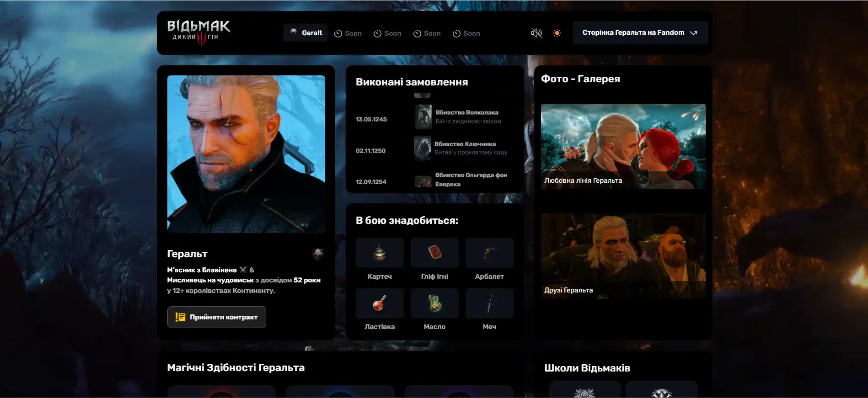
Task: Click the Ключника contract thumbnail
Action: (423, 148)
